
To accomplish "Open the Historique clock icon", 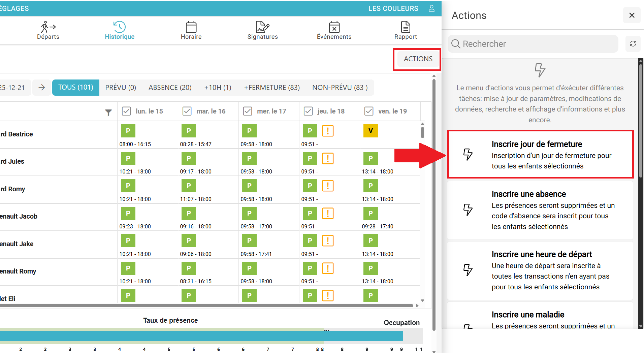I will [x=119, y=27].
